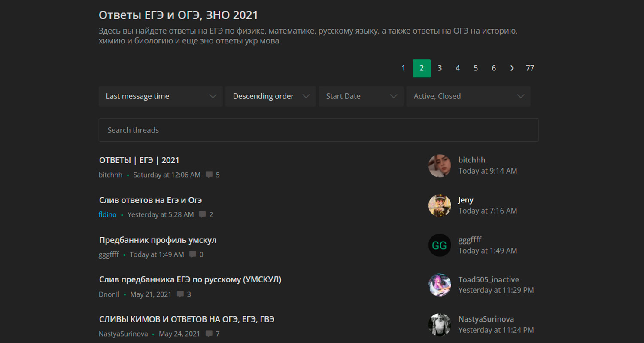Click the next page arrow in pagination
Viewport: 644px width, 343px height.
512,68
